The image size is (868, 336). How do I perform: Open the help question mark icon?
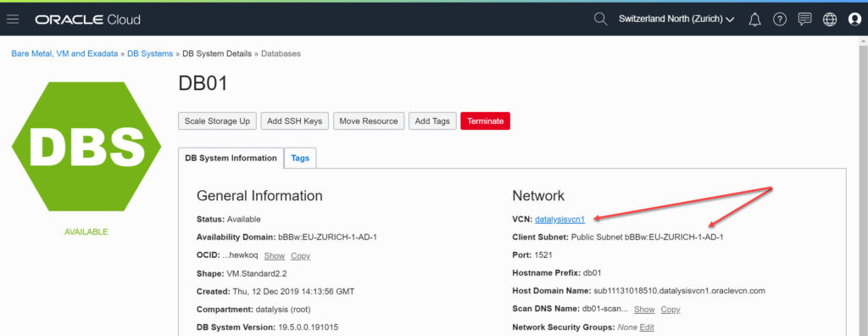click(x=780, y=20)
